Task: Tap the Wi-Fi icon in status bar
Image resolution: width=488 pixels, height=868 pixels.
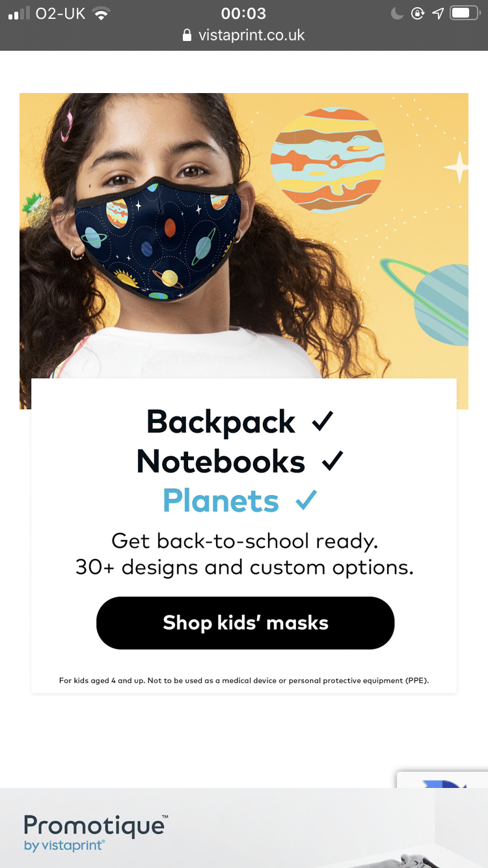Action: point(101,13)
